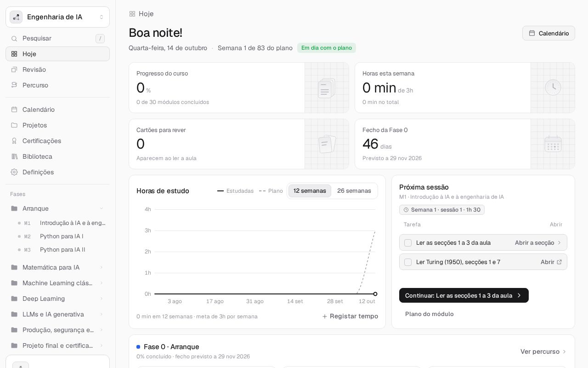Check the 'Ler as secções 1 a 3 da aula' task
588x368 pixels.
[408, 242]
